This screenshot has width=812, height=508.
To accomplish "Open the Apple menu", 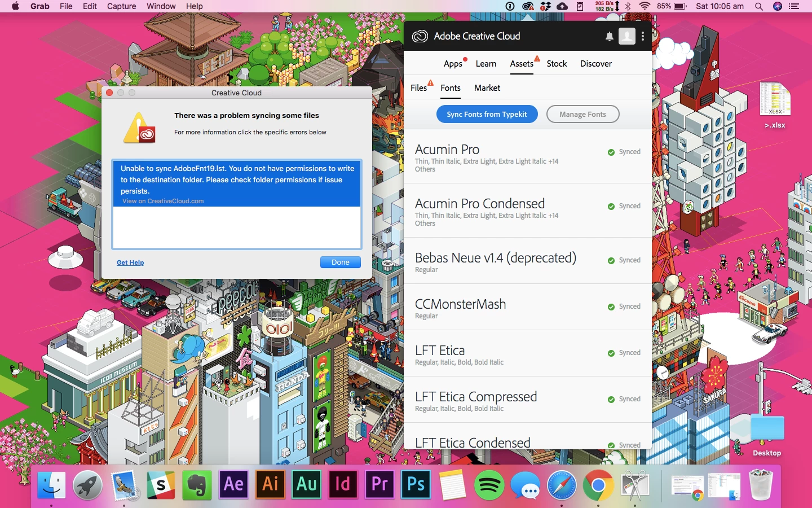I will click(15, 6).
